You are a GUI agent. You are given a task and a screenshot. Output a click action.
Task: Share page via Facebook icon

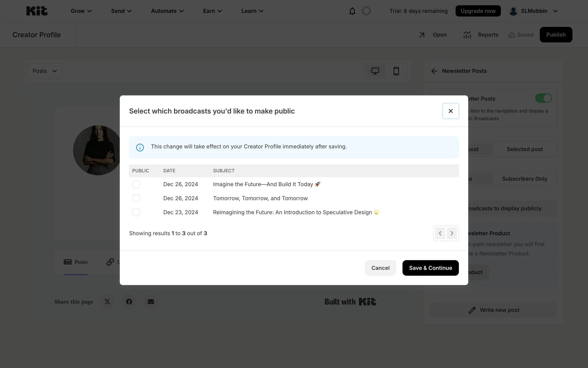[129, 302]
